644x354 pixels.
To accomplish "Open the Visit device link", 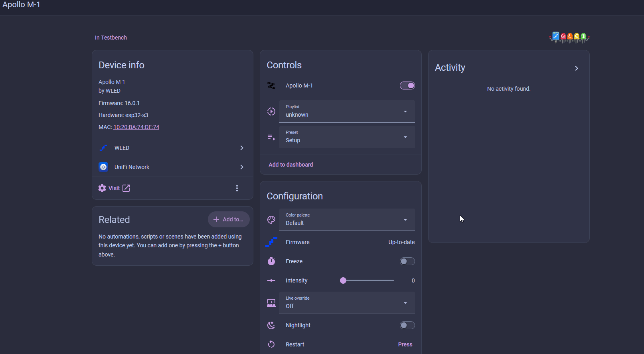I will click(114, 188).
